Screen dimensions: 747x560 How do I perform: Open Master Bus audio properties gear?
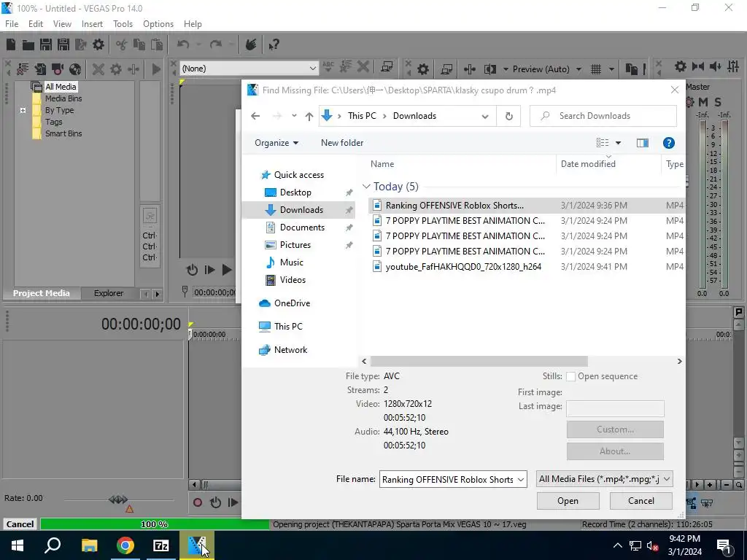681,66
